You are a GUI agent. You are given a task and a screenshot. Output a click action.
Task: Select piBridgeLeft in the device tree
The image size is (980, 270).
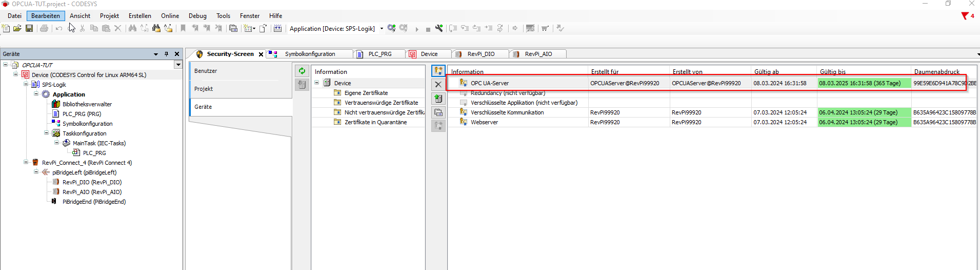pos(84,172)
